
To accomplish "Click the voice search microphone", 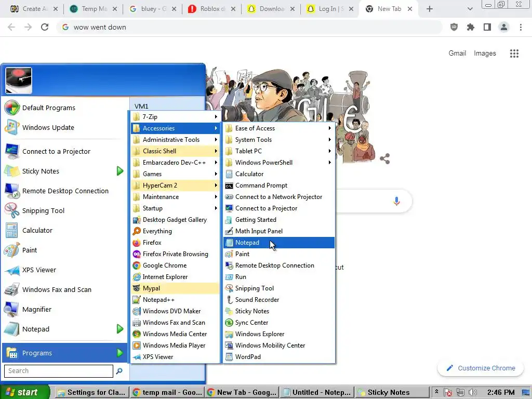I will pyautogui.click(x=396, y=201).
